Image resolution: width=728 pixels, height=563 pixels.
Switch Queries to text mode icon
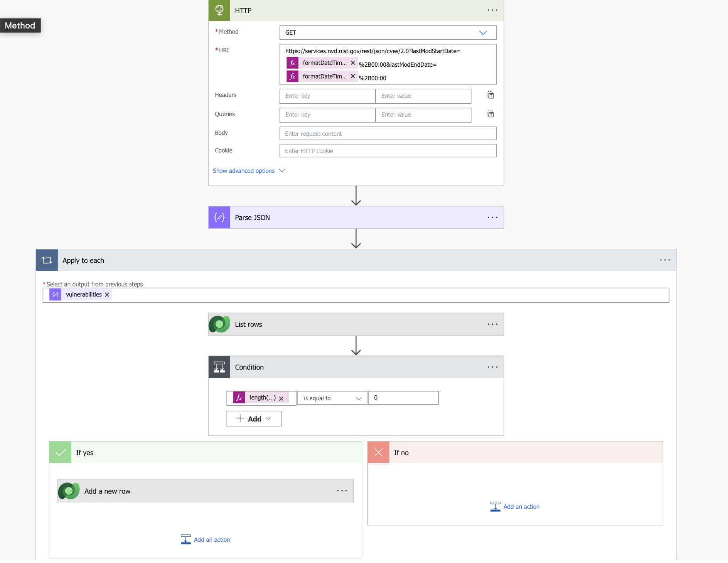(490, 114)
